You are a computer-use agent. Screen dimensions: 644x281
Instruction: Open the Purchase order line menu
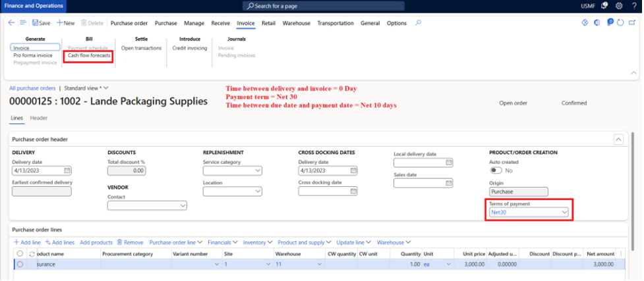tap(176, 242)
